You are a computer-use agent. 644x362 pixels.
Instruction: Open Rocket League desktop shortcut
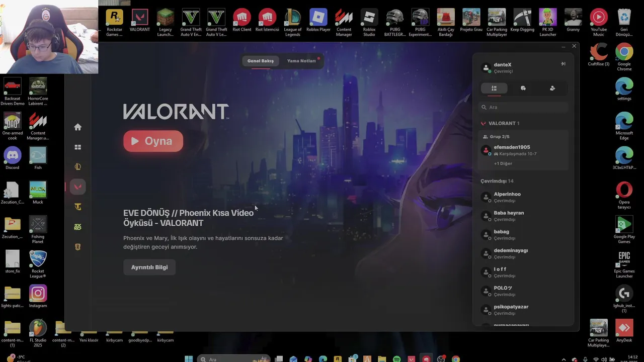click(x=38, y=264)
